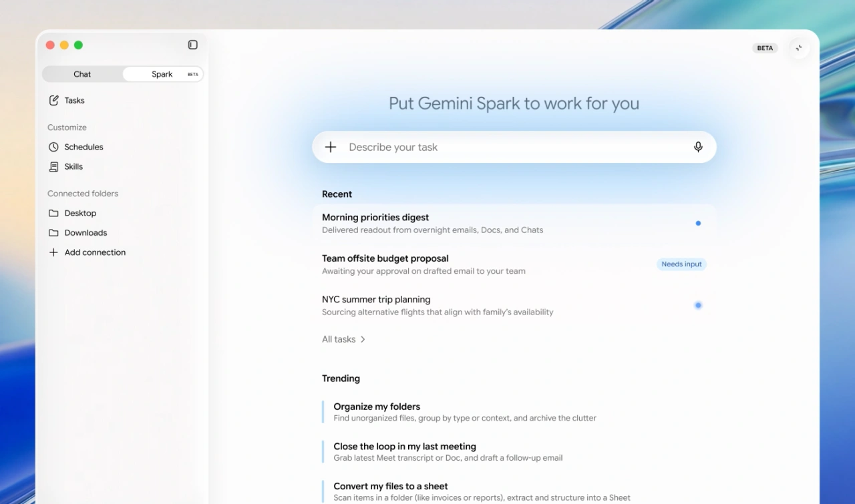Click the Skills document icon
Image resolution: width=855 pixels, height=504 pixels.
coord(53,166)
